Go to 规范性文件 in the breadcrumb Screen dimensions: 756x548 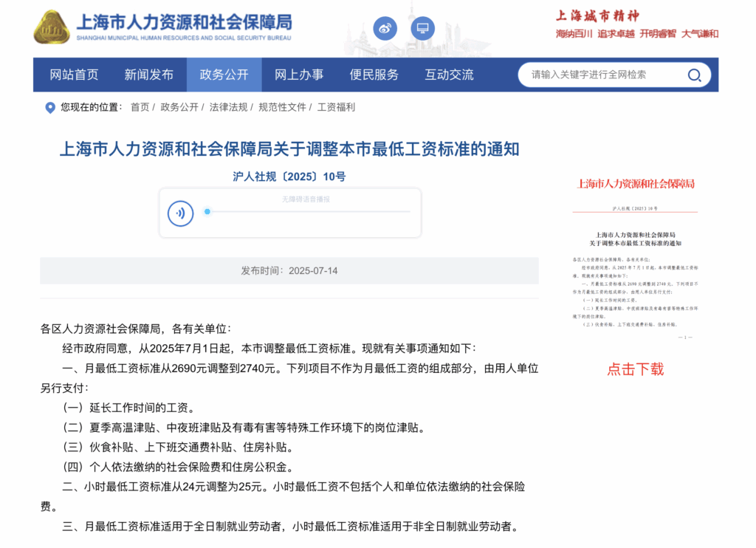point(282,107)
